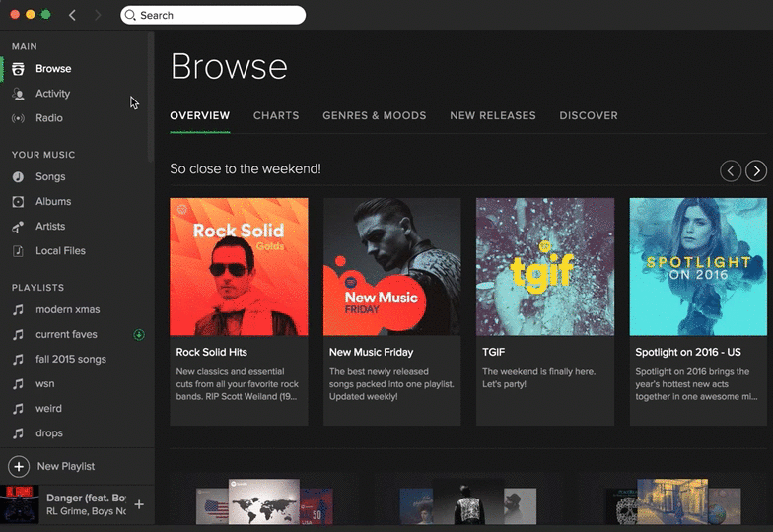This screenshot has height=532, width=773.
Task: Open the TGIF playlist cover
Action: point(545,267)
